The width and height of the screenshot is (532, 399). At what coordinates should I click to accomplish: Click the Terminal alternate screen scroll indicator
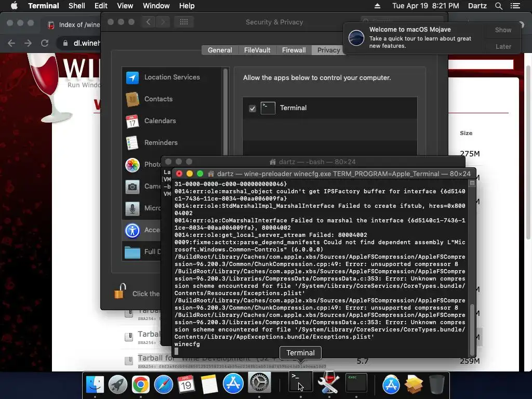[472, 183]
